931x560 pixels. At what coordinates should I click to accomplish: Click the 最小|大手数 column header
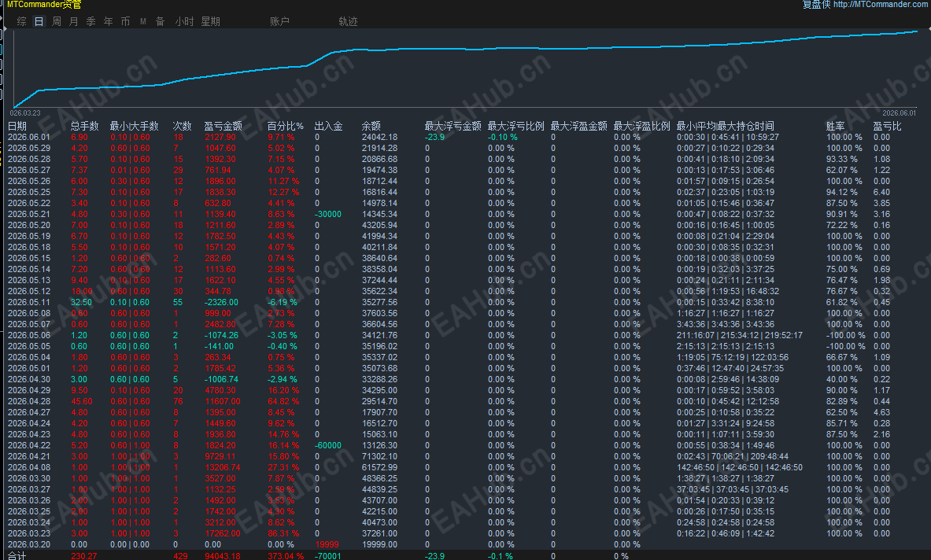click(x=135, y=126)
